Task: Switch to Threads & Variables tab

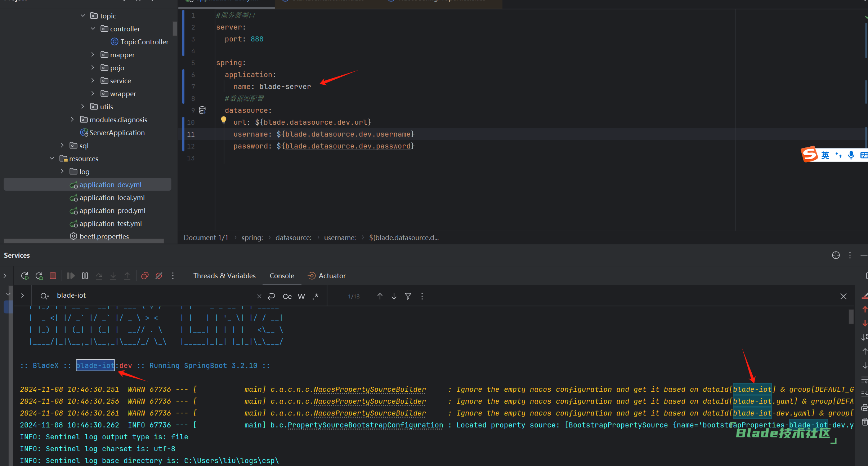Action: pos(224,276)
